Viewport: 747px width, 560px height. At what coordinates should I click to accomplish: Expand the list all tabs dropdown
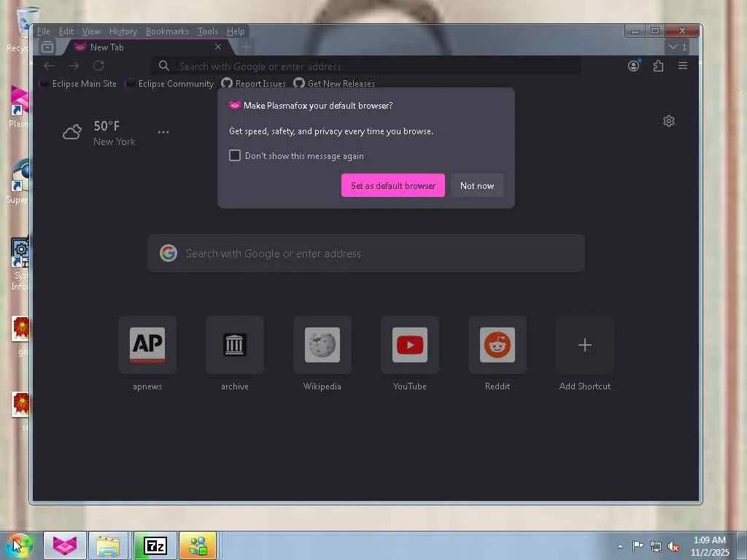[678, 47]
